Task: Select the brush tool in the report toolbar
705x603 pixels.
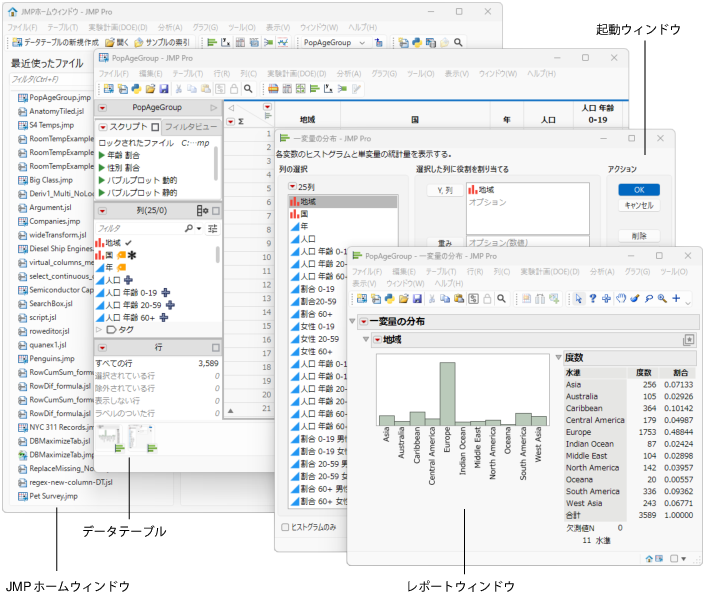Action: coord(635,299)
